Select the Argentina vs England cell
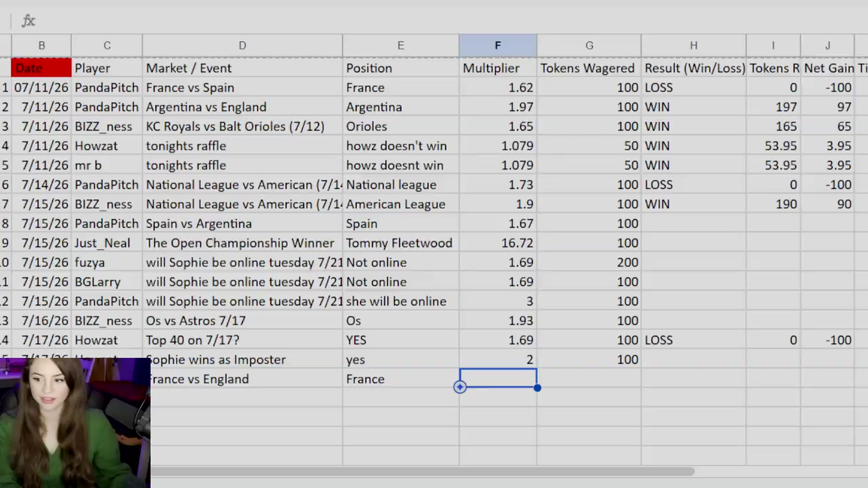868x488 pixels. 242,107
